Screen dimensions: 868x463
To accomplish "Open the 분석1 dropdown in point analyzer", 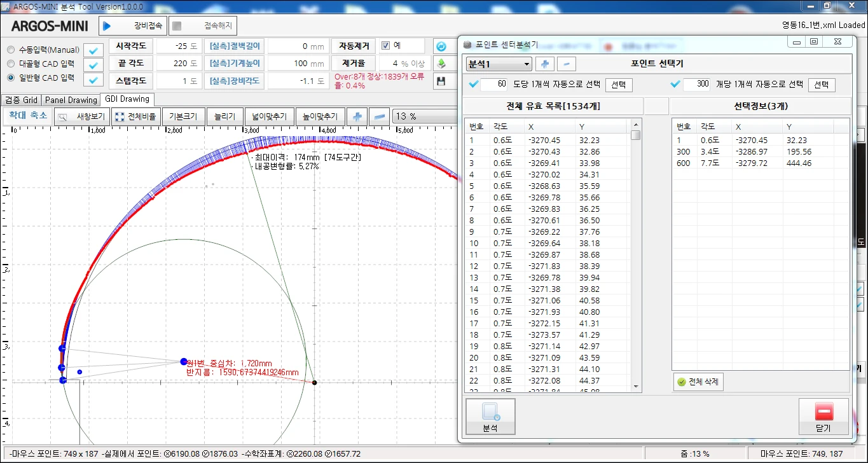I will click(x=499, y=64).
